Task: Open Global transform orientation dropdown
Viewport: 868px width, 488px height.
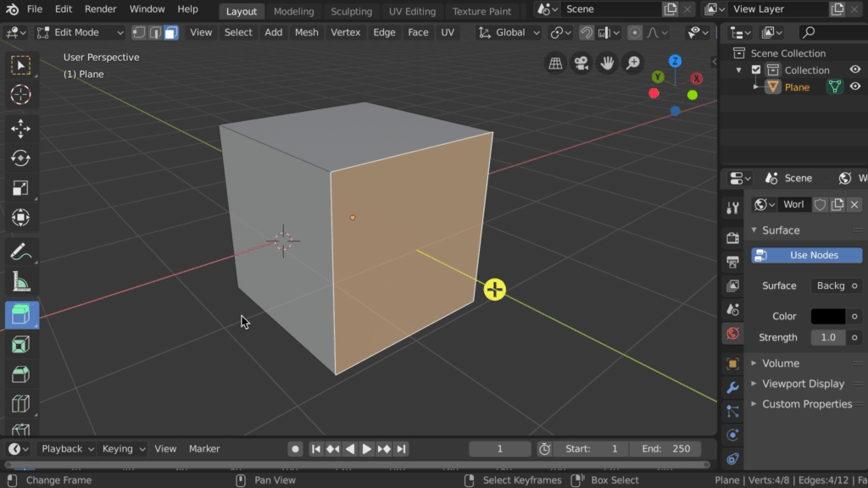Action: 509,32
